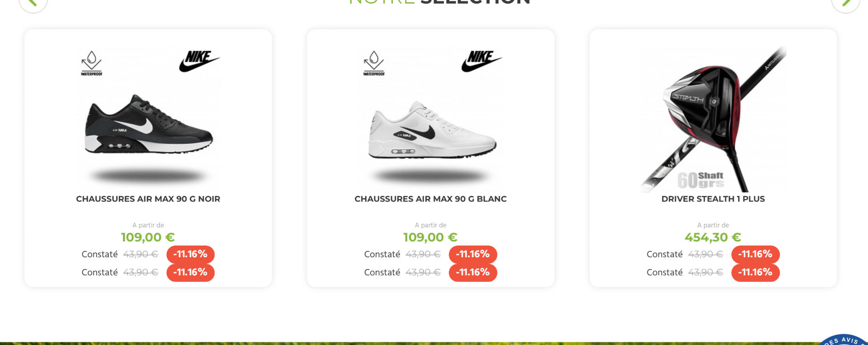
Task: Open Chaussures Air Max 90 G Noir link
Action: [148, 199]
